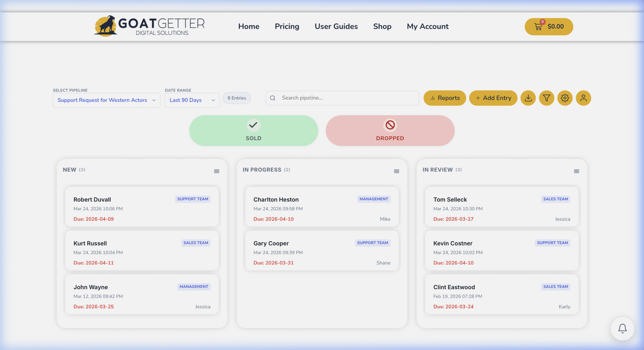
Task: Click Management tag on John Wayne
Action: pyautogui.click(x=194, y=287)
